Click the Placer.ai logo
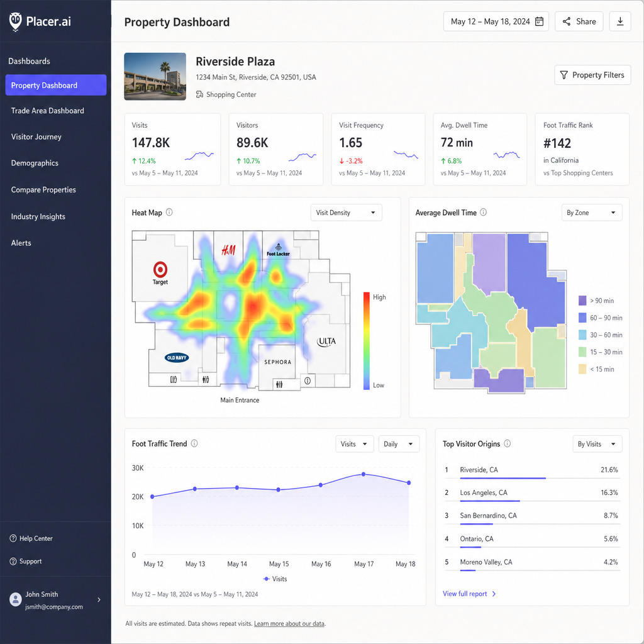Image resolution: width=644 pixels, height=644 pixels. [40, 21]
